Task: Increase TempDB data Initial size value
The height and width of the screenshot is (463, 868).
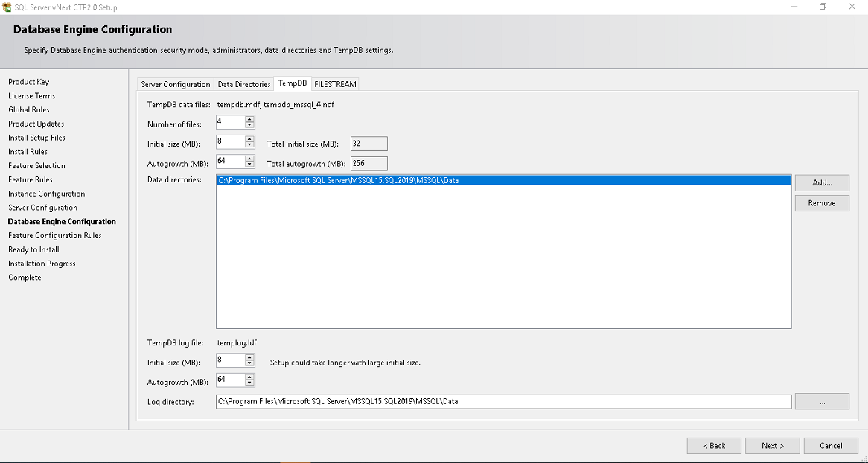Action: pyautogui.click(x=249, y=138)
